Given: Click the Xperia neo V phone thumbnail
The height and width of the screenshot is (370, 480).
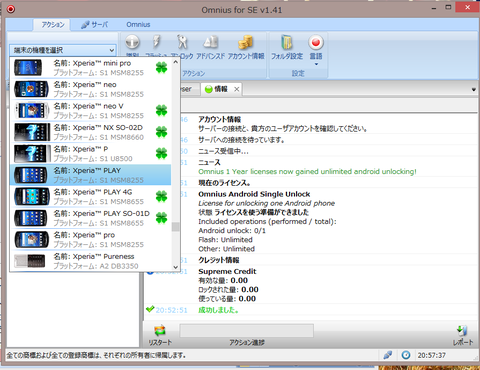Looking at the screenshot, I should tap(31, 110).
